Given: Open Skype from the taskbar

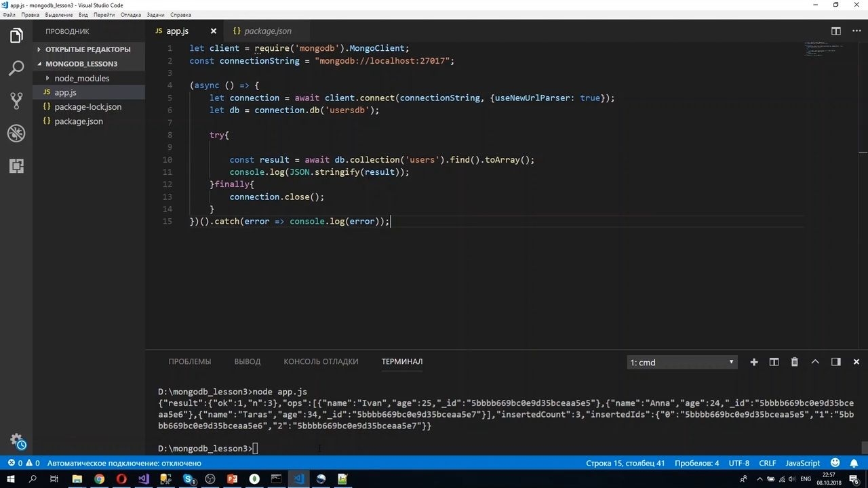Looking at the screenshot, I should pyautogui.click(x=188, y=479).
